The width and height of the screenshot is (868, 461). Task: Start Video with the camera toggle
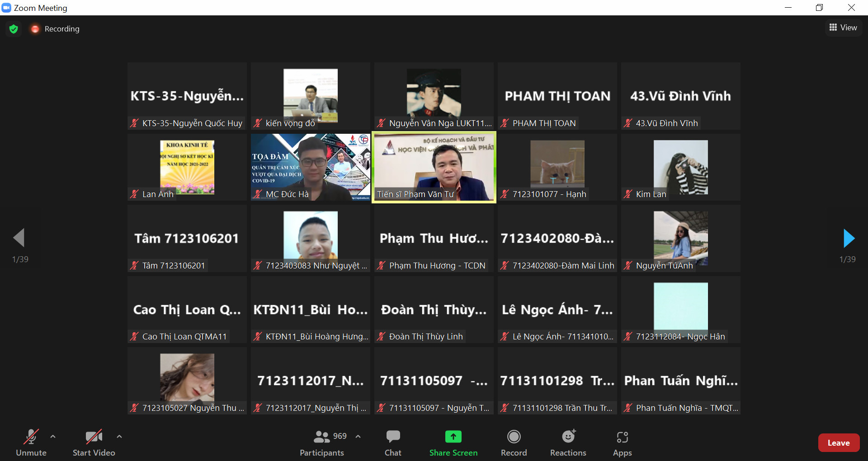94,442
